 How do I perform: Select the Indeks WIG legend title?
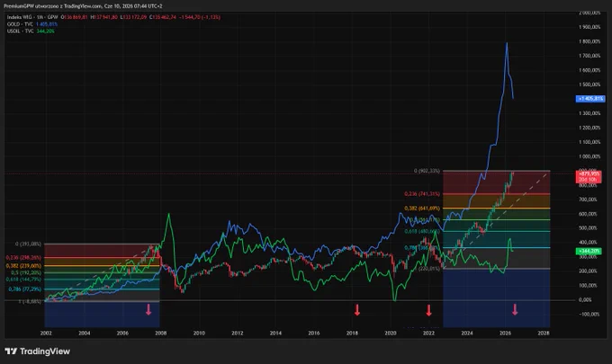32,17
